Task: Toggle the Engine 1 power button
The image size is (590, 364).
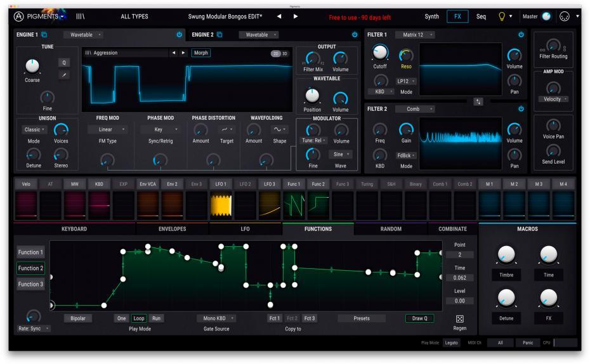Action: click(179, 34)
